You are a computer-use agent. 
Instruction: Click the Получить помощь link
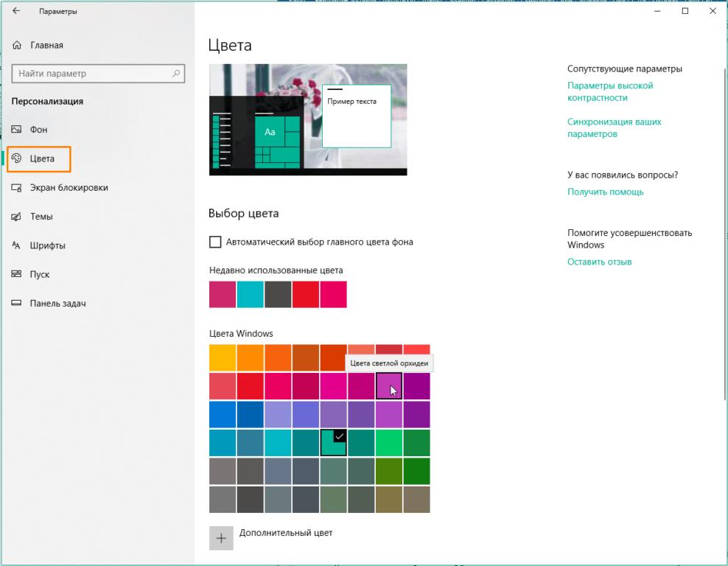pyautogui.click(x=605, y=192)
